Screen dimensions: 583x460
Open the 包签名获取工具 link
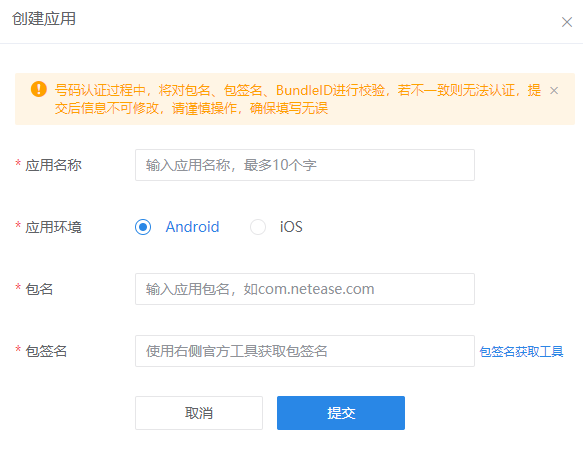click(521, 351)
